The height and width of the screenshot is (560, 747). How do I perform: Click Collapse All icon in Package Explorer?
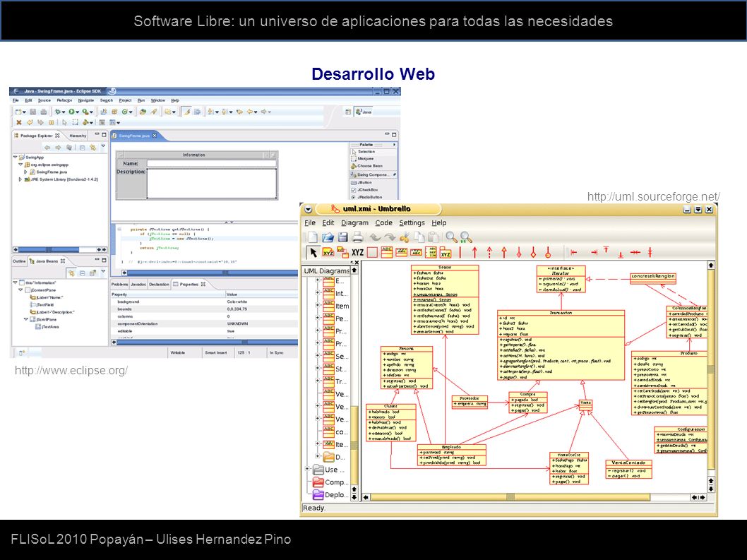(82, 148)
